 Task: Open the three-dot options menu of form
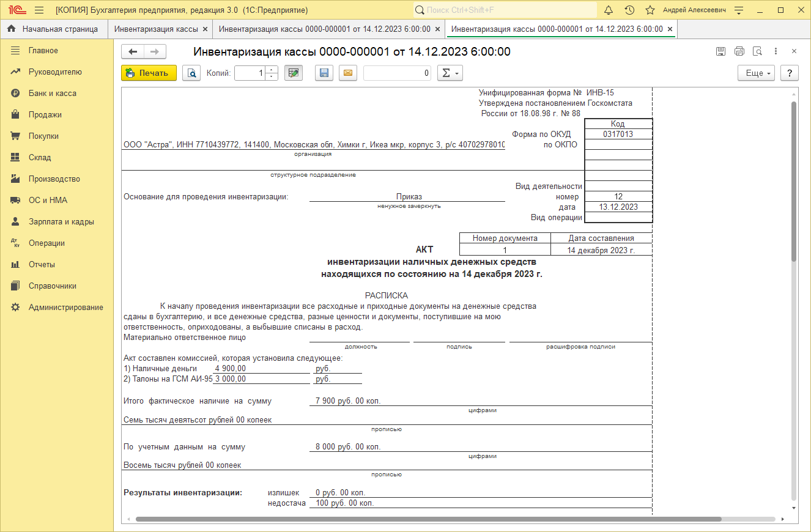click(x=776, y=51)
